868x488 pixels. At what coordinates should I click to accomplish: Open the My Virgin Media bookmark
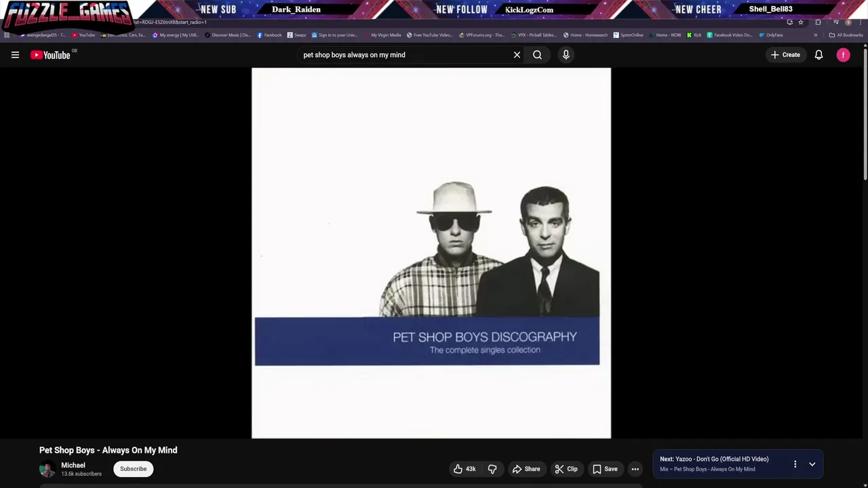click(x=382, y=35)
